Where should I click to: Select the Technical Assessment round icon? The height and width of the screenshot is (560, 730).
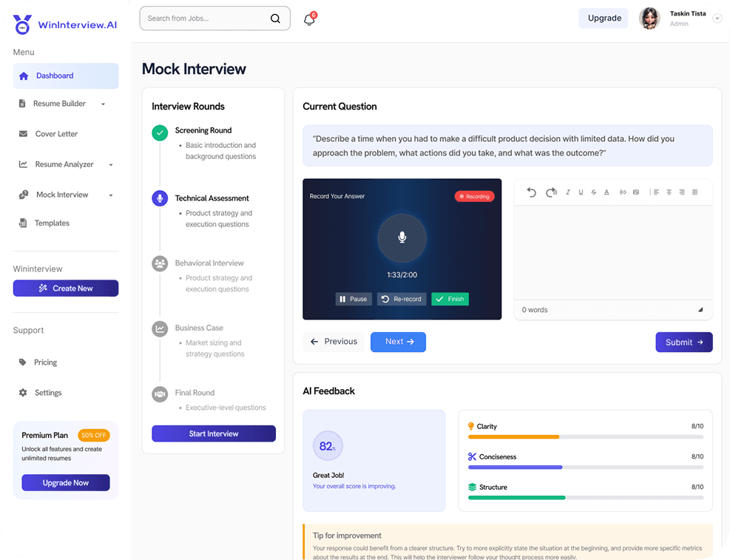click(x=160, y=198)
